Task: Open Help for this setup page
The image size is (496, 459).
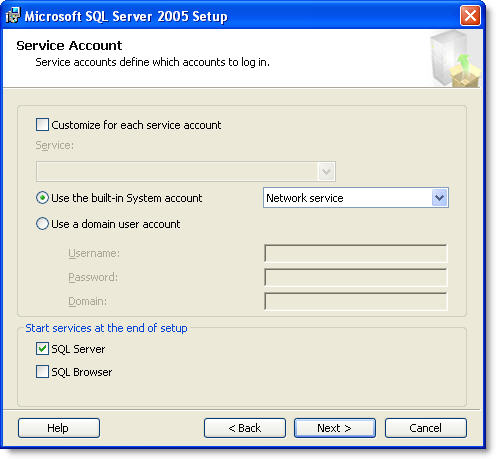Action: click(59, 428)
